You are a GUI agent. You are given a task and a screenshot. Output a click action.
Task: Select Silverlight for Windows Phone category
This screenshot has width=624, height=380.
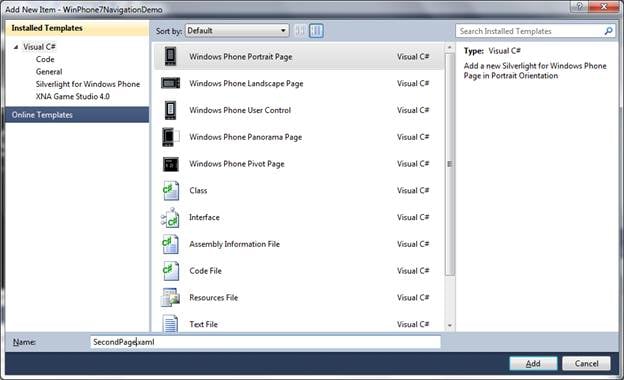[x=88, y=84]
